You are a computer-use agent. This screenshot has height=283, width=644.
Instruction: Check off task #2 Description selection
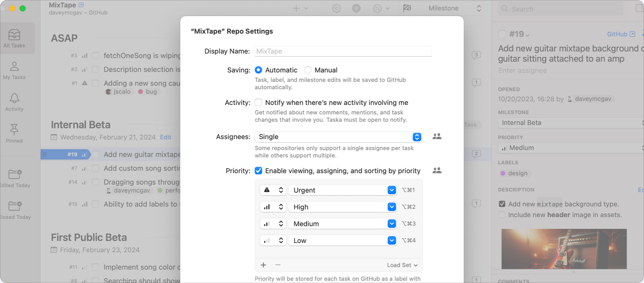(x=96, y=69)
